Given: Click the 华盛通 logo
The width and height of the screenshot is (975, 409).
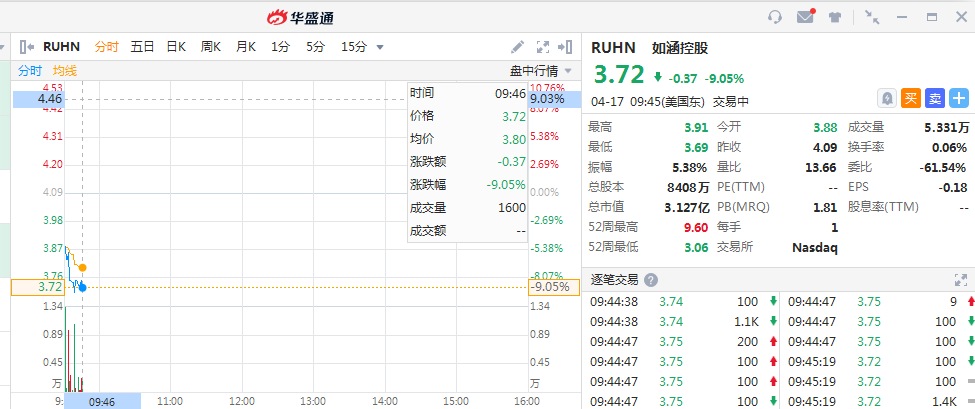Looking at the screenshot, I should (301, 17).
